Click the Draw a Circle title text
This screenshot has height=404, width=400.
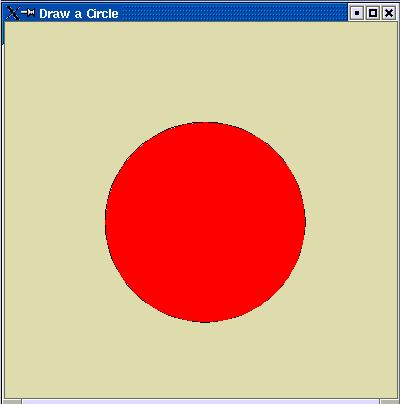(x=79, y=14)
